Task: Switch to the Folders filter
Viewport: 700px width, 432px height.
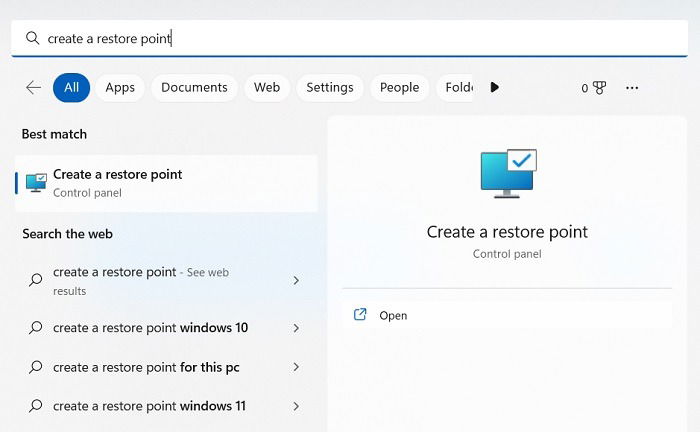Action: click(454, 87)
